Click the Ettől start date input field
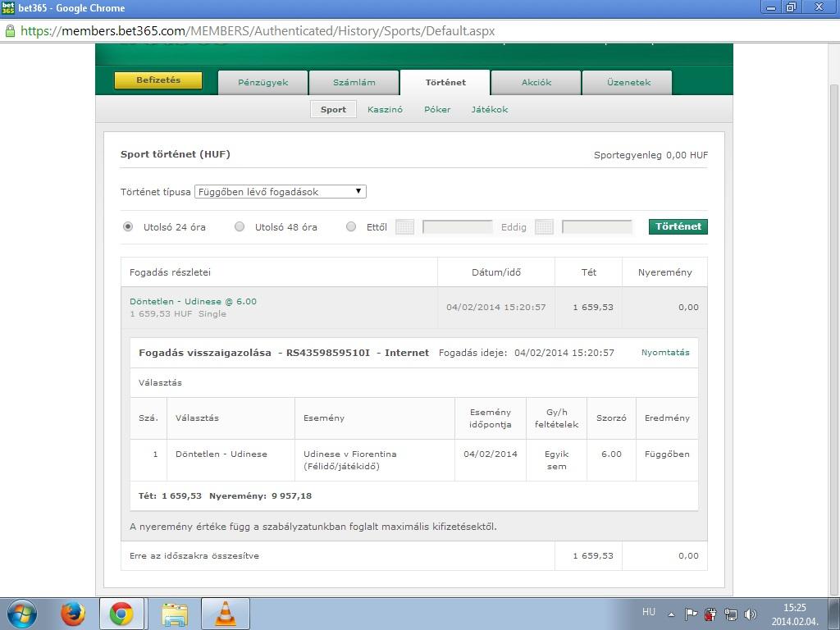The height and width of the screenshot is (630, 840). pos(458,227)
